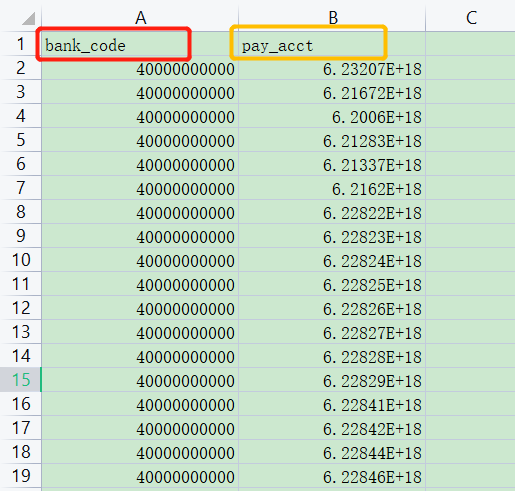Click cell with 6.2006E+18

tap(332, 116)
